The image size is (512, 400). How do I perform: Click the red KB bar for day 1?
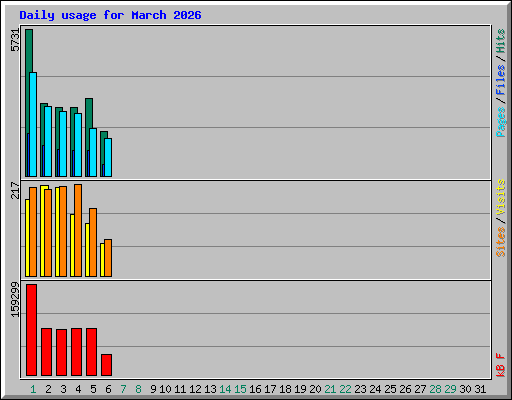[x=31, y=330]
